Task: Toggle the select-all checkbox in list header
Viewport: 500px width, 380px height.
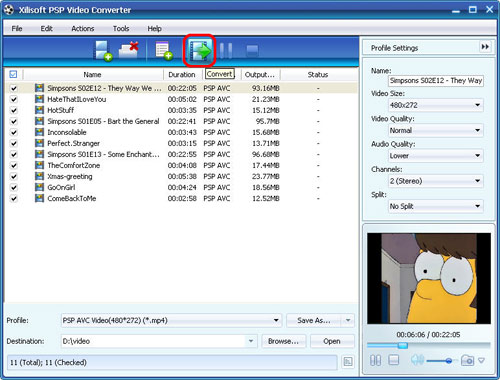Action: click(x=13, y=74)
